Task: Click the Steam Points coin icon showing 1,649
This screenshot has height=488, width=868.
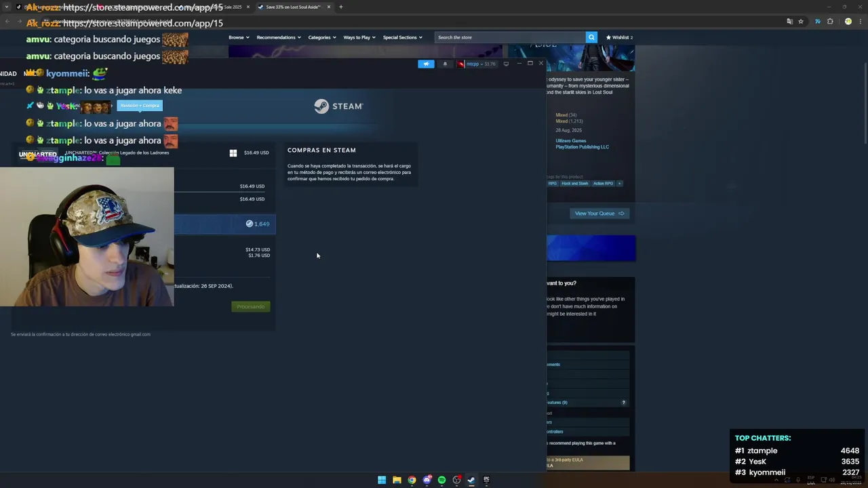Action: click(249, 224)
